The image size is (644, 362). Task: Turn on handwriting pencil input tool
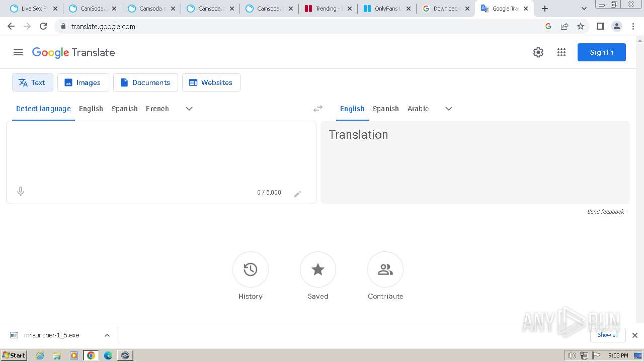(x=297, y=194)
